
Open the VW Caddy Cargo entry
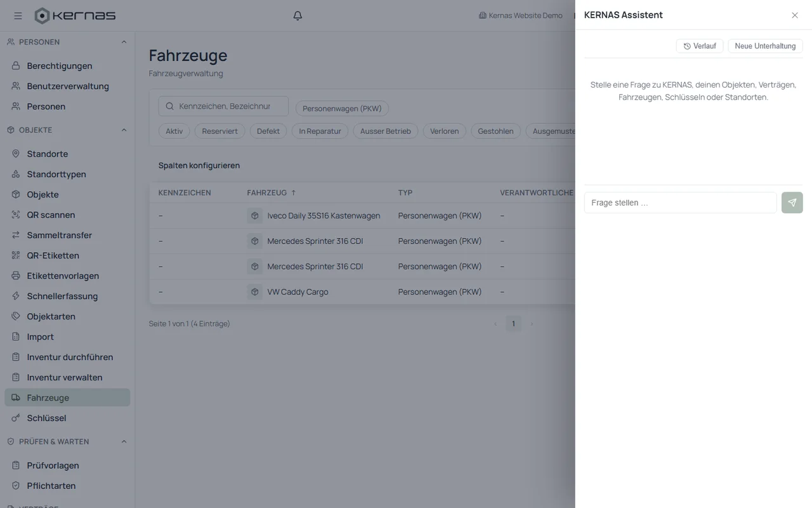tap(298, 291)
